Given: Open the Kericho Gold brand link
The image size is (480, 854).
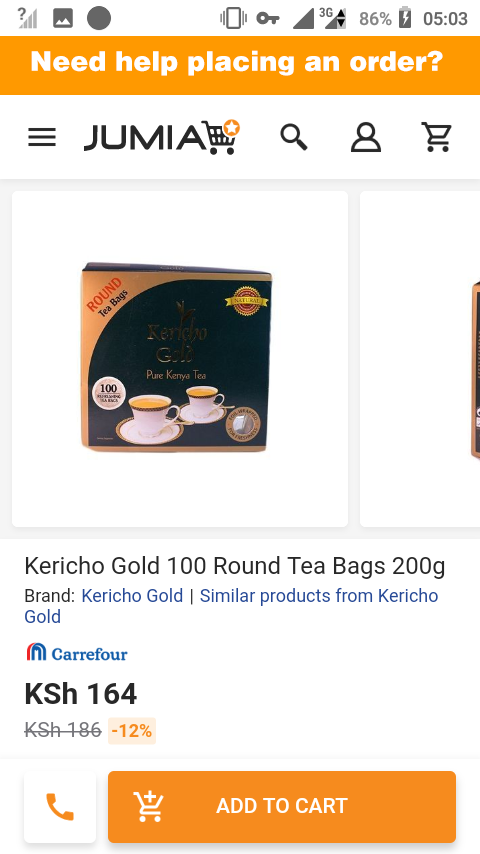Looking at the screenshot, I should tap(132, 595).
